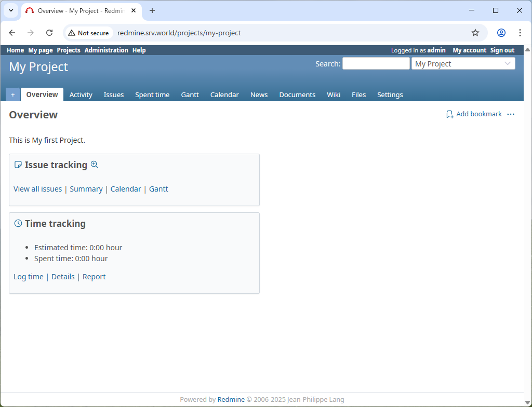Viewport: 532px width, 407px height.
Task: Open a new browser tab
Action: (152, 10)
